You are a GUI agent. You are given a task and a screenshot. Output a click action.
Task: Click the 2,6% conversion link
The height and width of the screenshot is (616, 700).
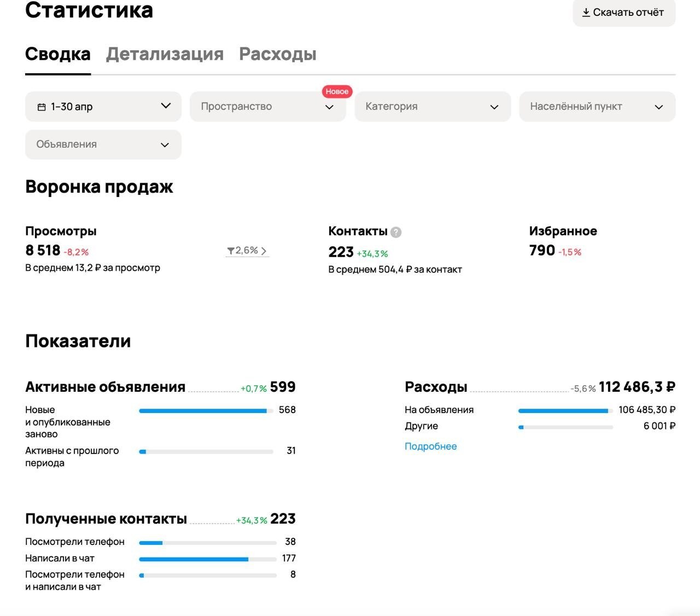[248, 251]
